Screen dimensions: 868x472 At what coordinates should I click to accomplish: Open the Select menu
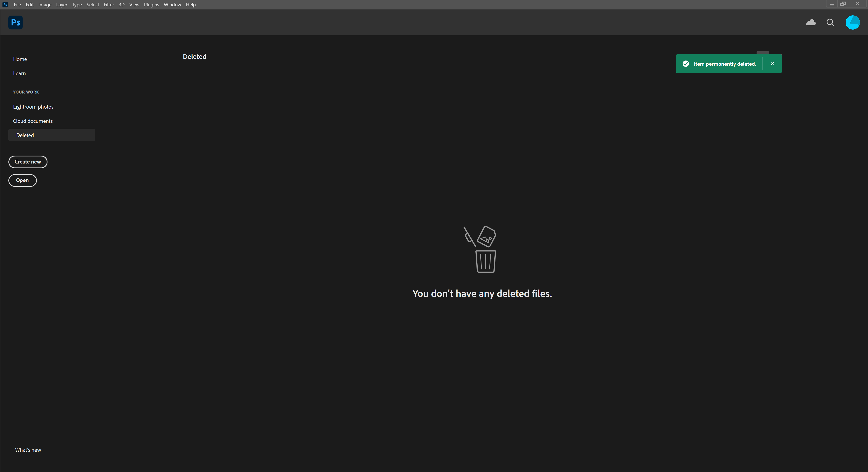[93, 5]
